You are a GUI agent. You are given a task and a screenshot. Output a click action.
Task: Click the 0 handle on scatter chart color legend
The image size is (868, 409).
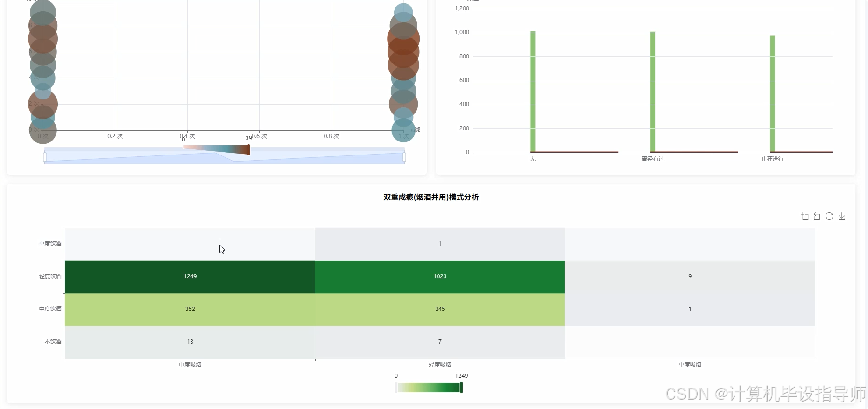pyautogui.click(x=183, y=147)
